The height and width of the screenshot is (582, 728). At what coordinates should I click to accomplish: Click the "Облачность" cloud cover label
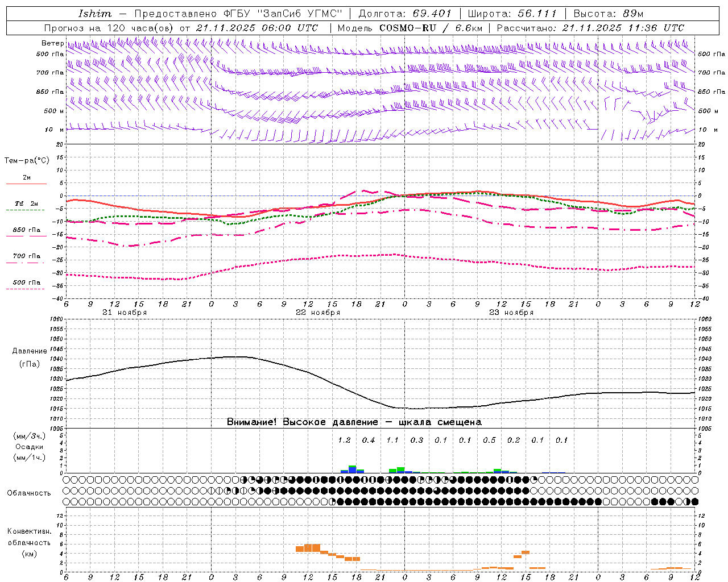(29, 493)
